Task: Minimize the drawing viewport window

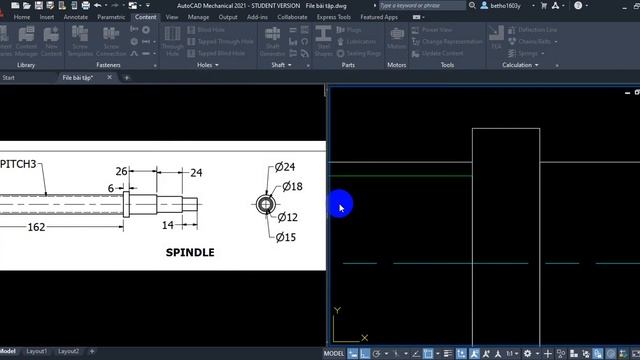Action: (x=627, y=93)
